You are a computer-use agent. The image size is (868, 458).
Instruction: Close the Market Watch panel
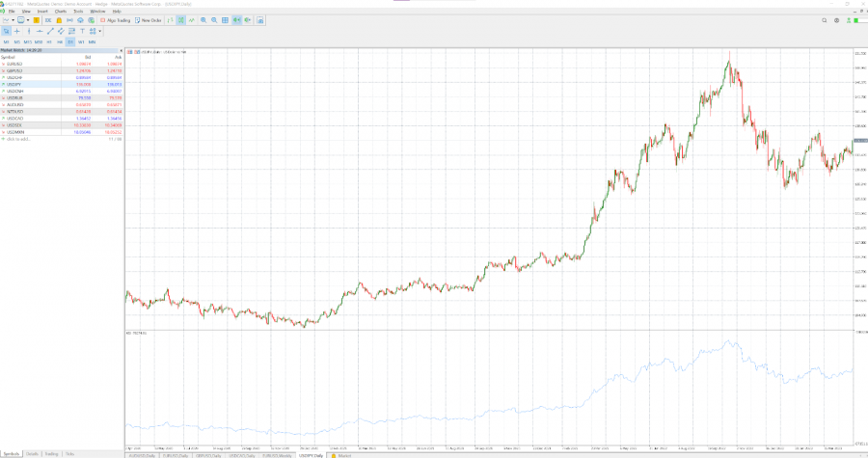point(121,51)
